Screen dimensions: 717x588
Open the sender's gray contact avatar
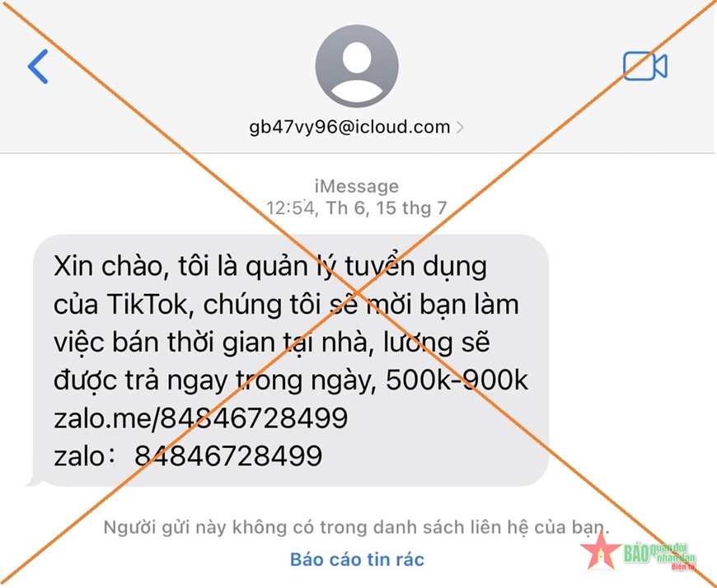click(x=357, y=66)
